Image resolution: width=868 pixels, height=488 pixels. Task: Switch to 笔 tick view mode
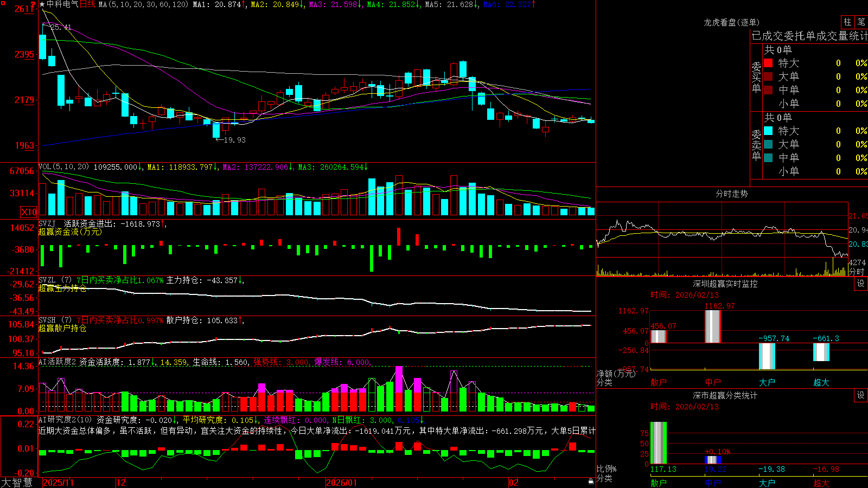tap(861, 22)
